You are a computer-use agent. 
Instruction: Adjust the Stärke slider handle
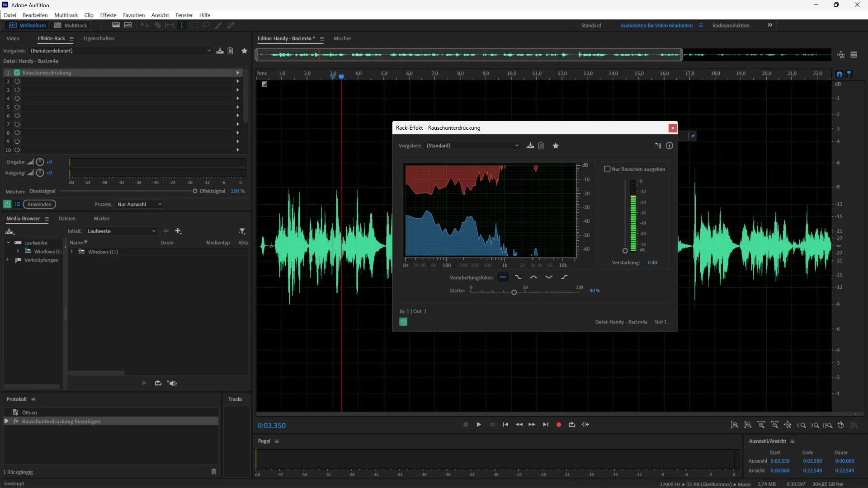514,292
